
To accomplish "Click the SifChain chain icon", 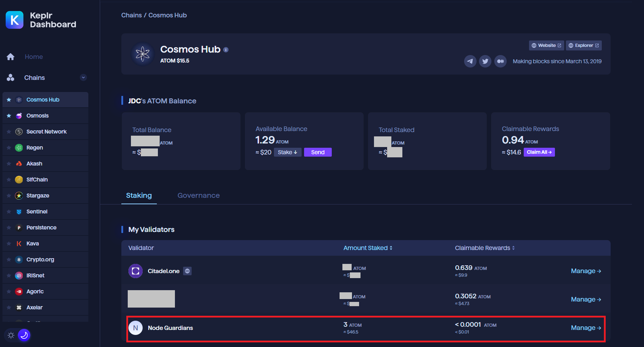I will tap(19, 180).
